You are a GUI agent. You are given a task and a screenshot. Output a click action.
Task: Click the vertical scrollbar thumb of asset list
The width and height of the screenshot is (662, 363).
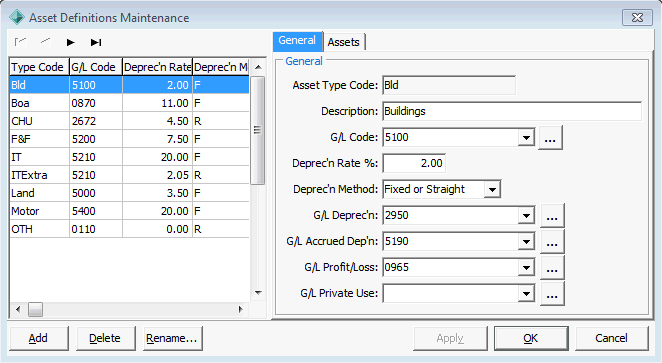coord(257,130)
